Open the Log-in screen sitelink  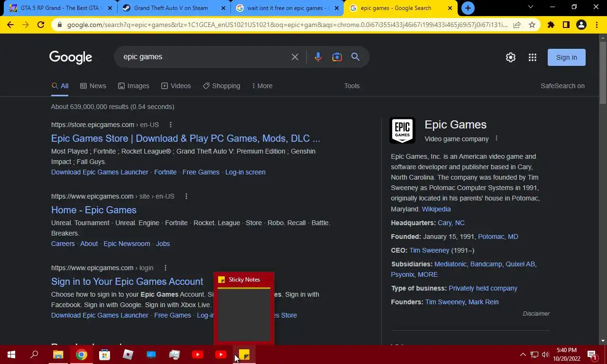(245, 172)
